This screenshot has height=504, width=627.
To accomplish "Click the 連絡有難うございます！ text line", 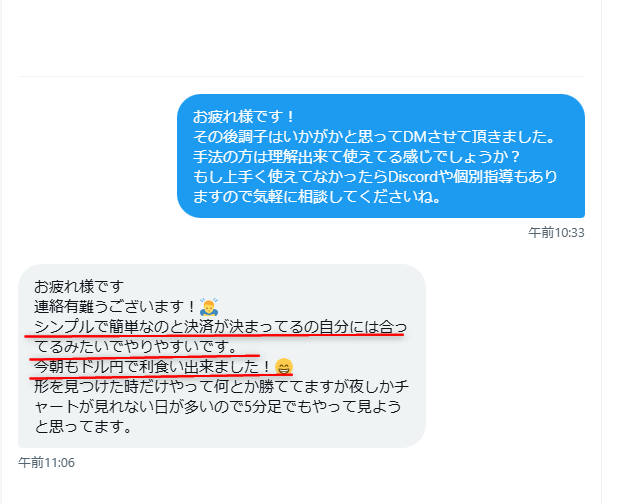I will pos(115,307).
